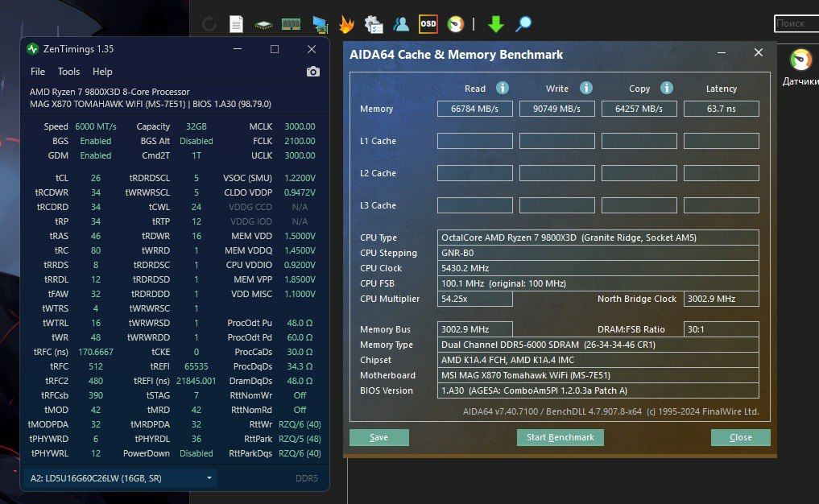Click the AIDA64 refresh toolbar icon
The width and height of the screenshot is (819, 504).
[x=209, y=24]
